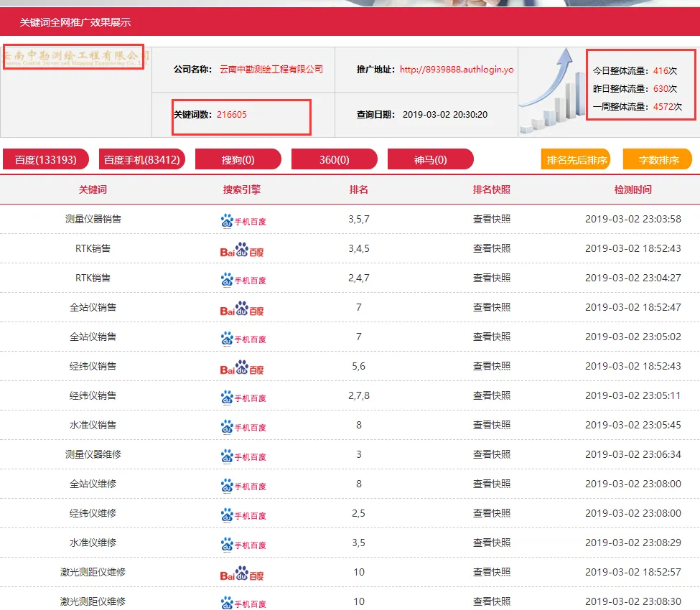Click the mobile Baidu icon for 水准仪销售

243,426
